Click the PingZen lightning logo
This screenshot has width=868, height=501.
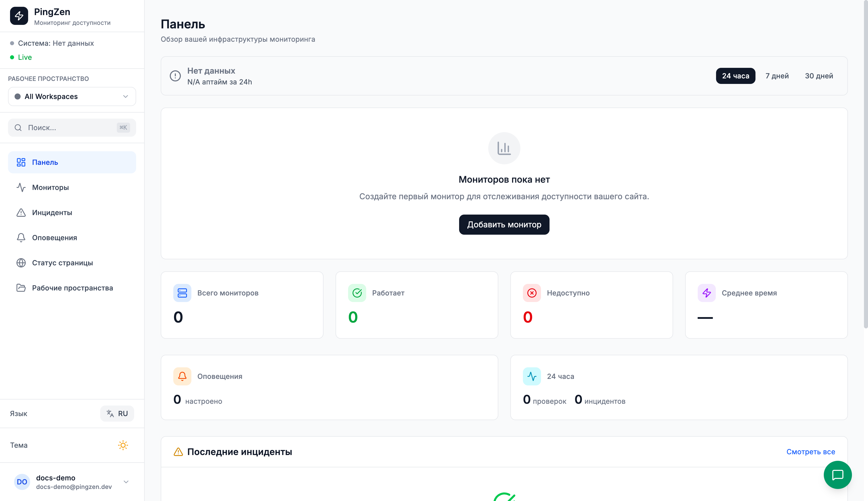(19, 16)
